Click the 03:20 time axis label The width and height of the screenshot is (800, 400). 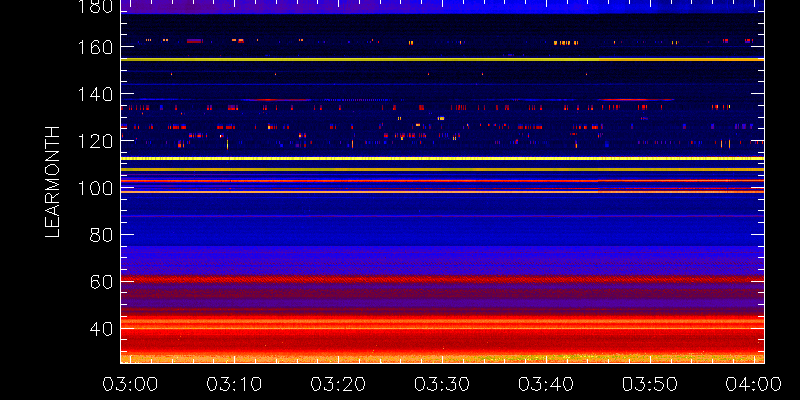pyautogui.click(x=338, y=384)
